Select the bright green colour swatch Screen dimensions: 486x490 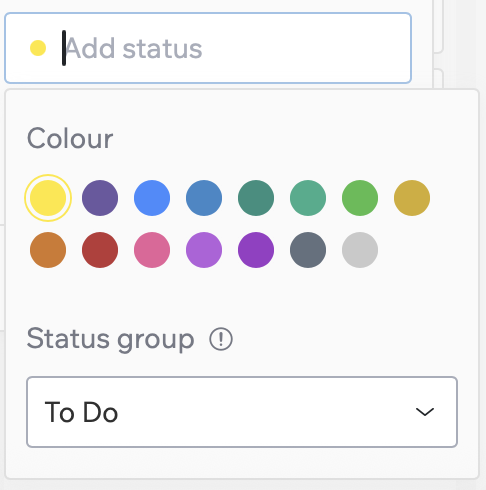tap(360, 198)
